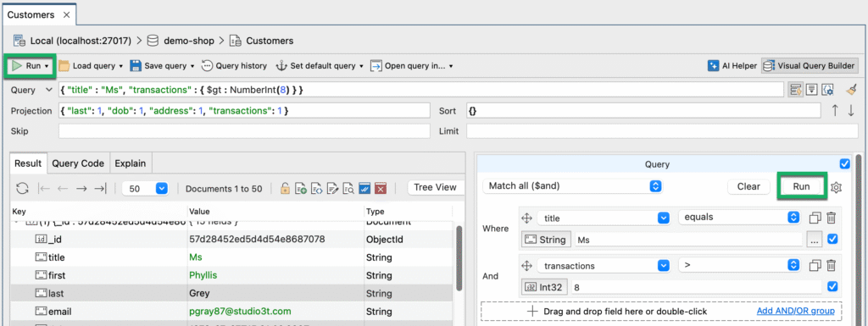Duplicate the title condition row
The width and height of the screenshot is (868, 326).
(x=815, y=218)
